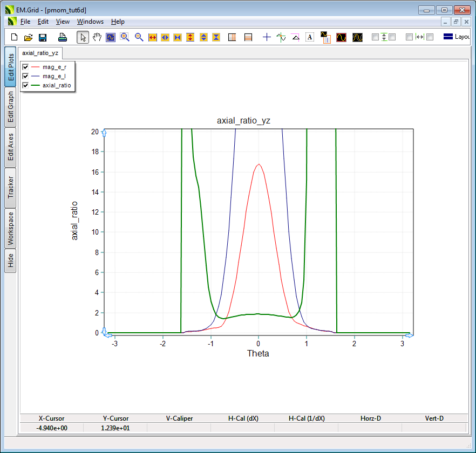This screenshot has width=476, height=453.
Task: Select the hand pan tool
Action: point(97,37)
